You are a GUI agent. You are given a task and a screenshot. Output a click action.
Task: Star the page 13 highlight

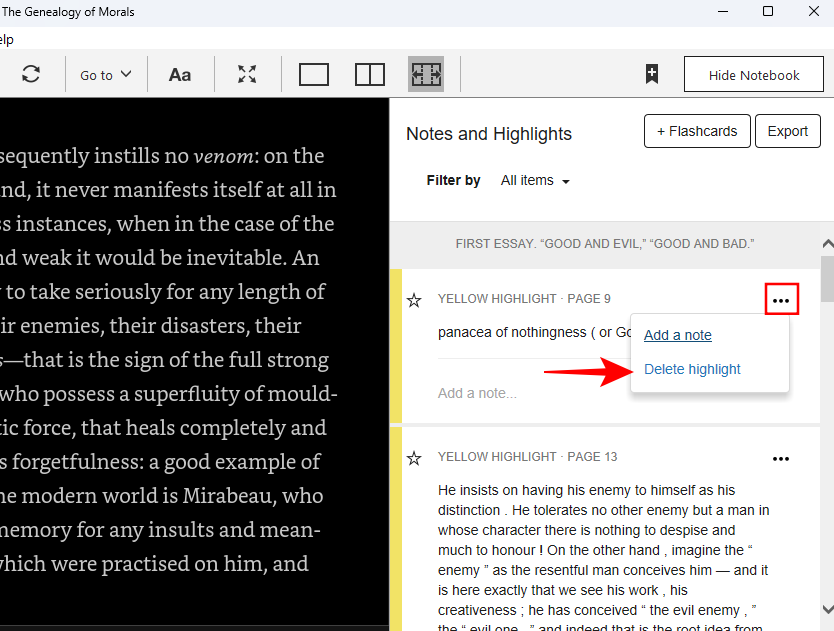[x=414, y=458]
